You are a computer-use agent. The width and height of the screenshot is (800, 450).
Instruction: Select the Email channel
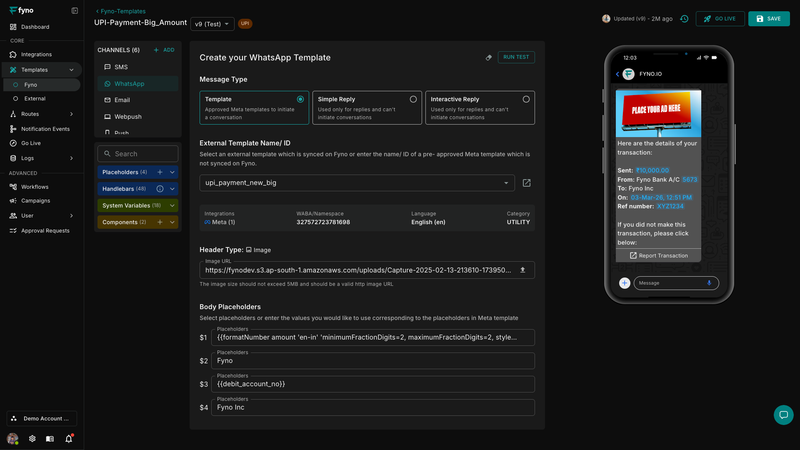click(122, 100)
